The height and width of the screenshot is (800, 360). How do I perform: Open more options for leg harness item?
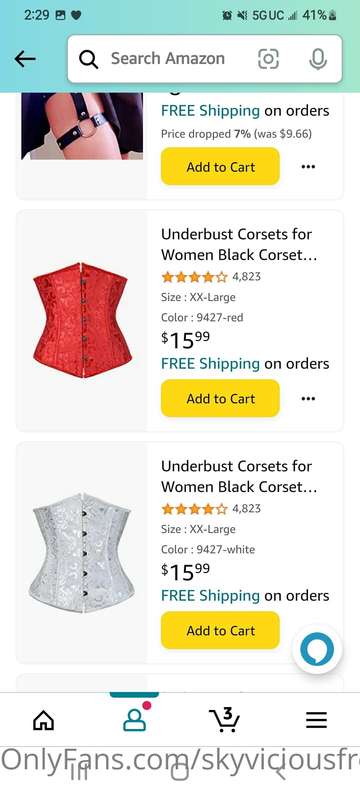308,167
